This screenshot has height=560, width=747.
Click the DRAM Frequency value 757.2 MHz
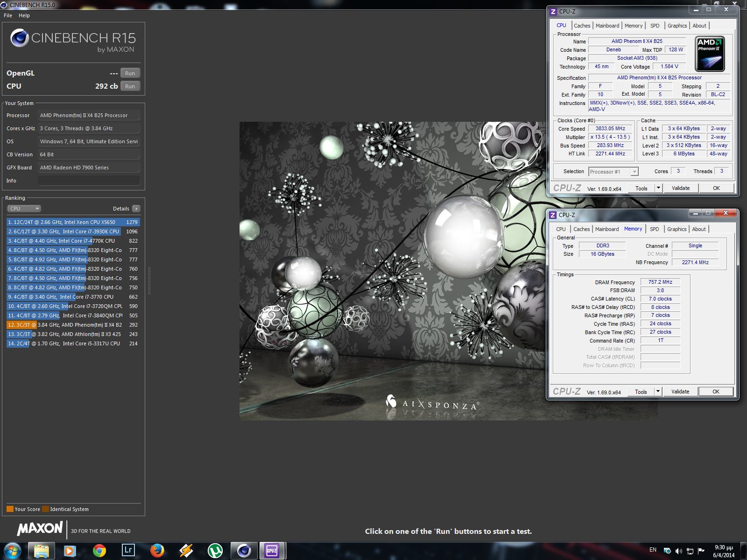(660, 282)
